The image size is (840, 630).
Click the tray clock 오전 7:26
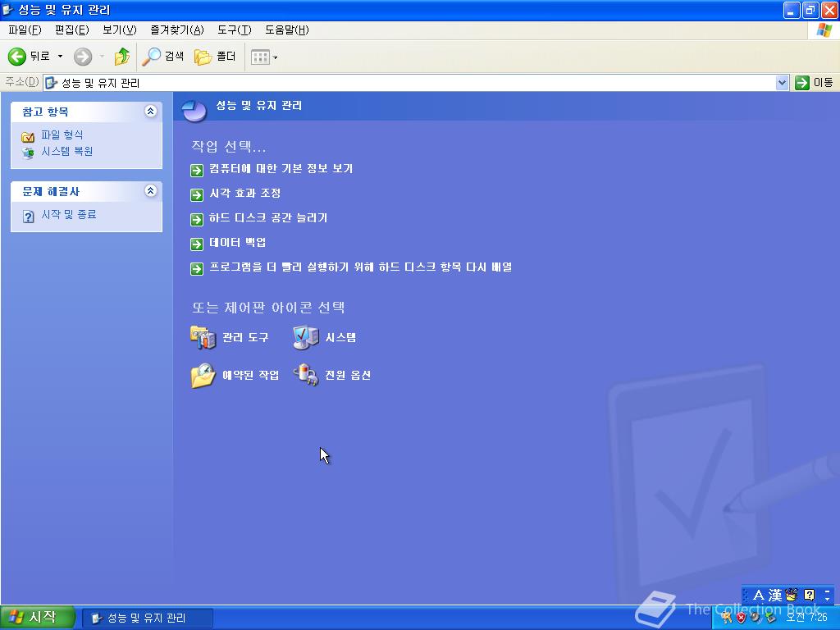pos(807,618)
